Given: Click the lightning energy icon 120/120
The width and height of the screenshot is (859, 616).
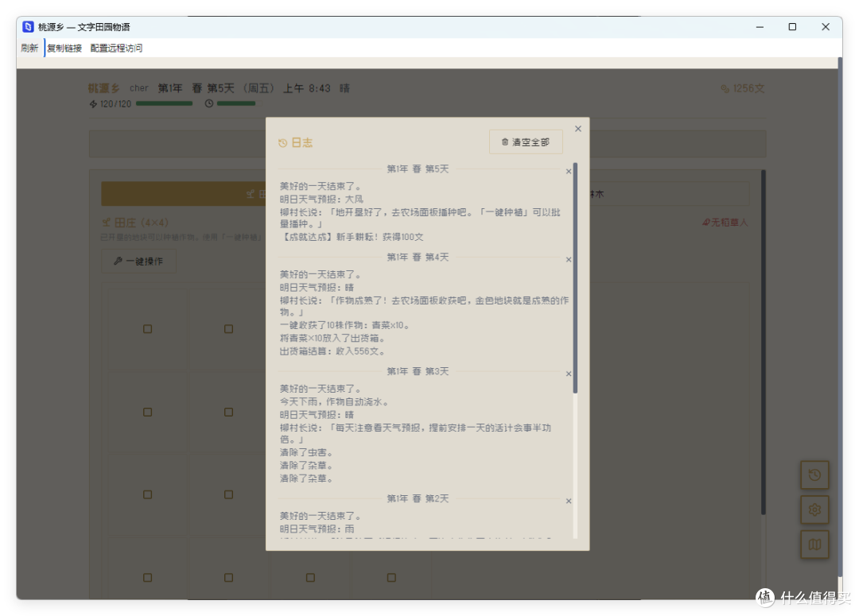Looking at the screenshot, I should tap(93, 103).
